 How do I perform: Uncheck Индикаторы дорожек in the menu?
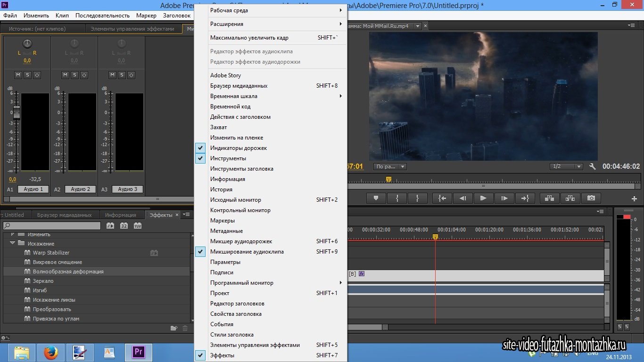271,148
